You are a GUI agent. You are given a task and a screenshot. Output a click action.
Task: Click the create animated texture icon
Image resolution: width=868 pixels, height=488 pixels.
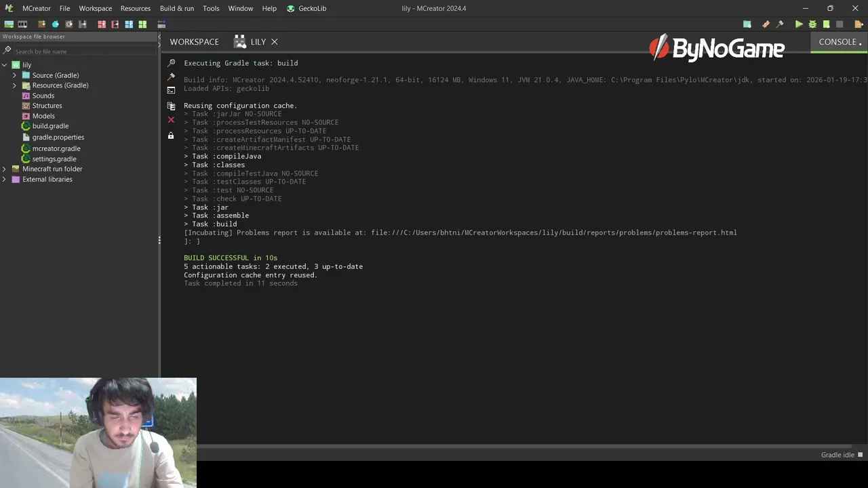click(22, 24)
